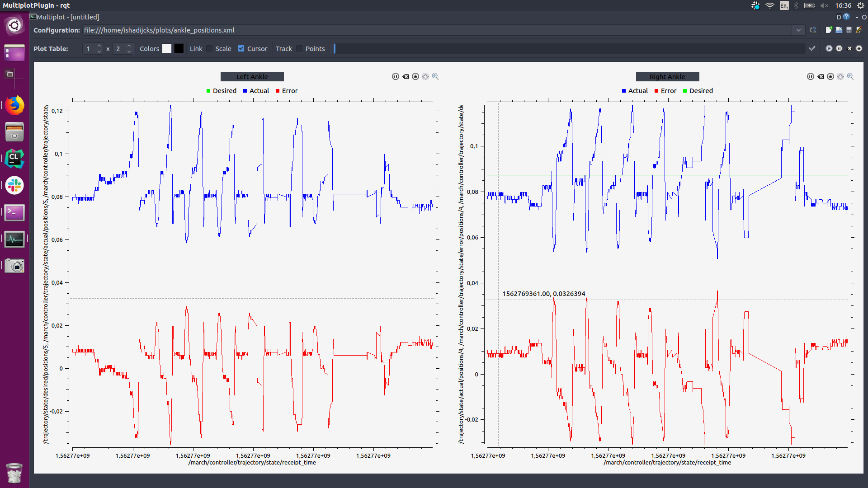Enable the Scale link checkbox
868x488 pixels.
click(x=209, y=48)
